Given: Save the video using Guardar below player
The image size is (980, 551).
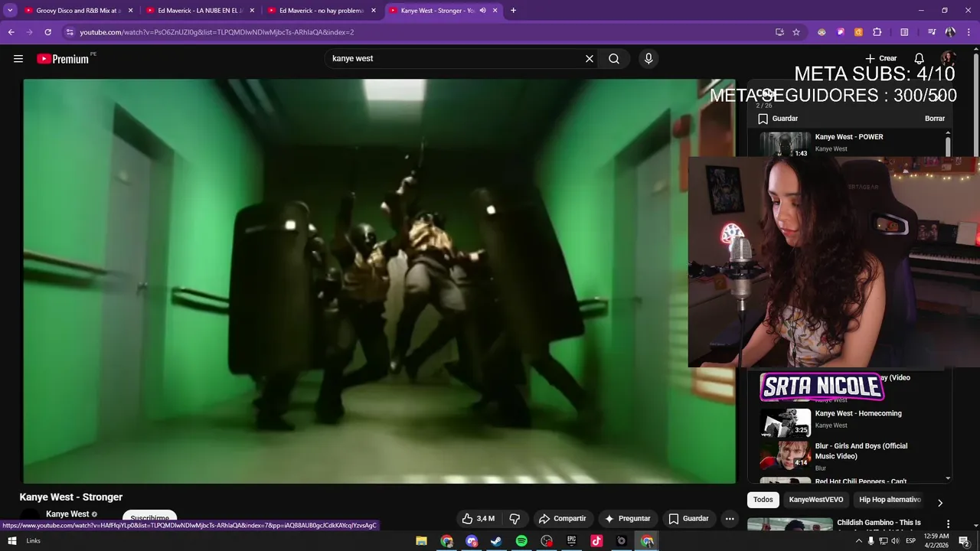Looking at the screenshot, I should tap(688, 519).
